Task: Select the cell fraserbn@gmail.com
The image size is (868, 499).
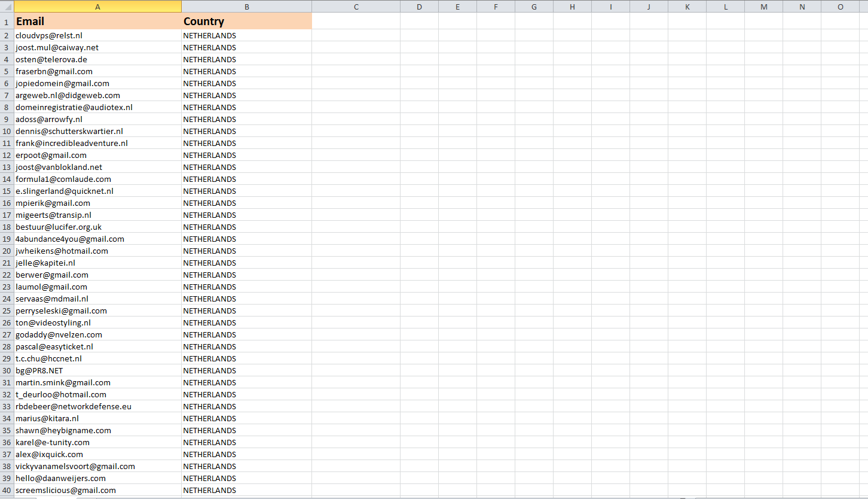Action: [x=97, y=71]
